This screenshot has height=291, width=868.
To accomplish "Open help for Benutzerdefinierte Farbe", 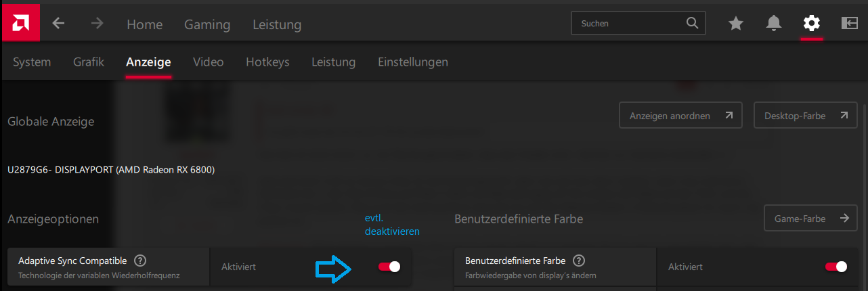I will [x=579, y=261].
